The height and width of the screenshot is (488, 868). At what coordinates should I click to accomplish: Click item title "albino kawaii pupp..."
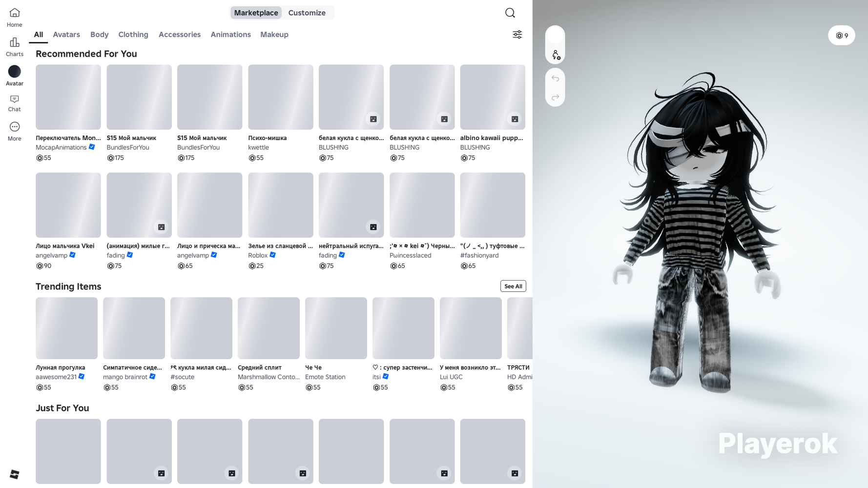[x=492, y=138]
